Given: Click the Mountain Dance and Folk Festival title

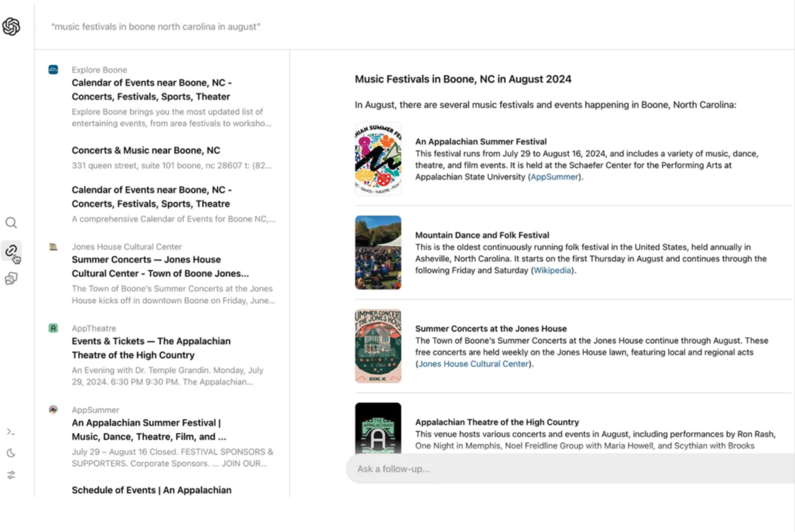Looking at the screenshot, I should click(482, 235).
